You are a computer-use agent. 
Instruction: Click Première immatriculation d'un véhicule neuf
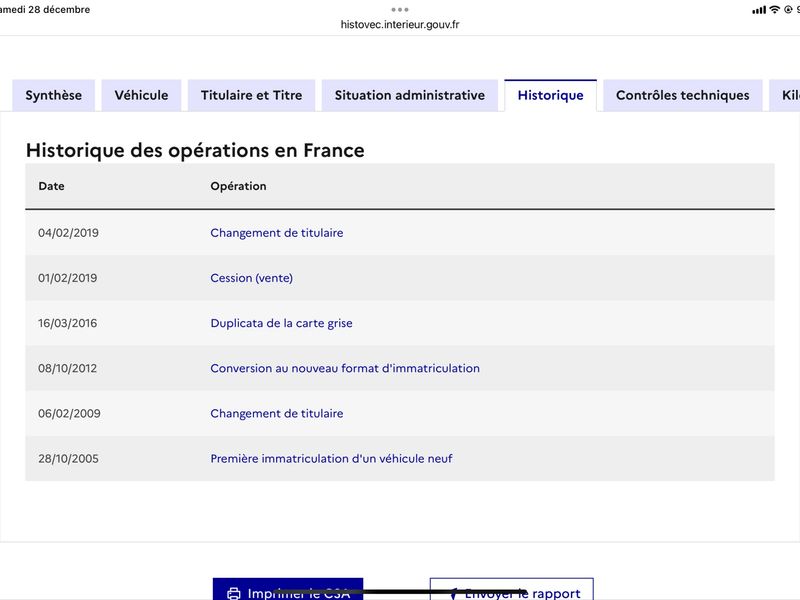pyautogui.click(x=331, y=459)
